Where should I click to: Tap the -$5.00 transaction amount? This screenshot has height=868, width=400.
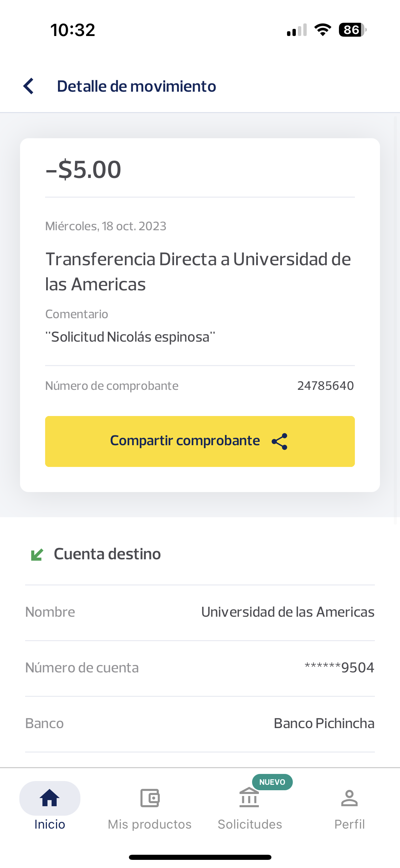click(x=83, y=169)
